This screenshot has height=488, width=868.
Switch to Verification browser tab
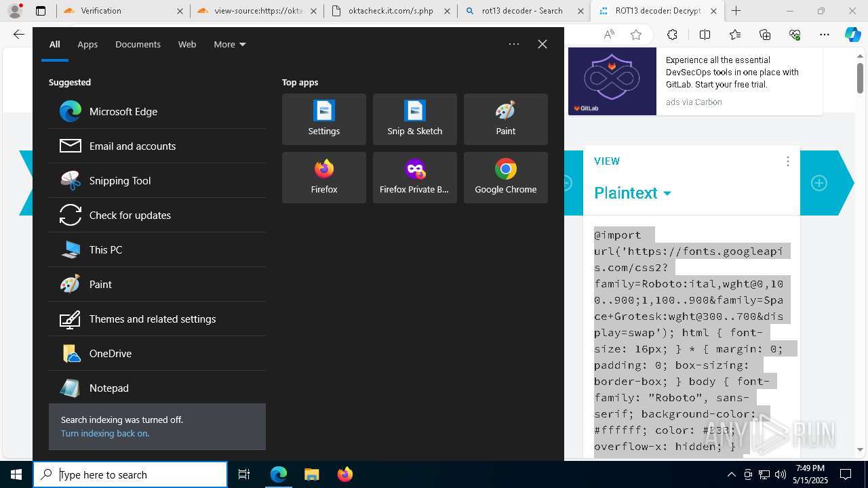click(x=122, y=11)
